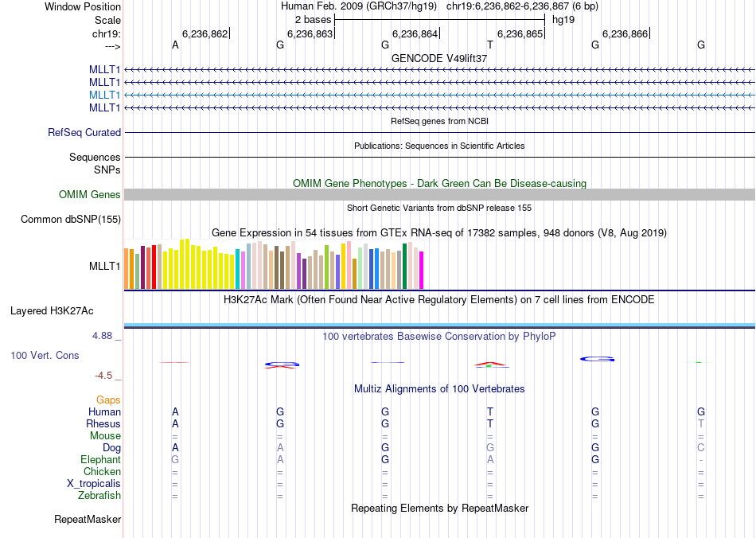Open 100 vertebrates Basewise Conservation by PhyloP title
The height and width of the screenshot is (538, 756).
(x=439, y=337)
